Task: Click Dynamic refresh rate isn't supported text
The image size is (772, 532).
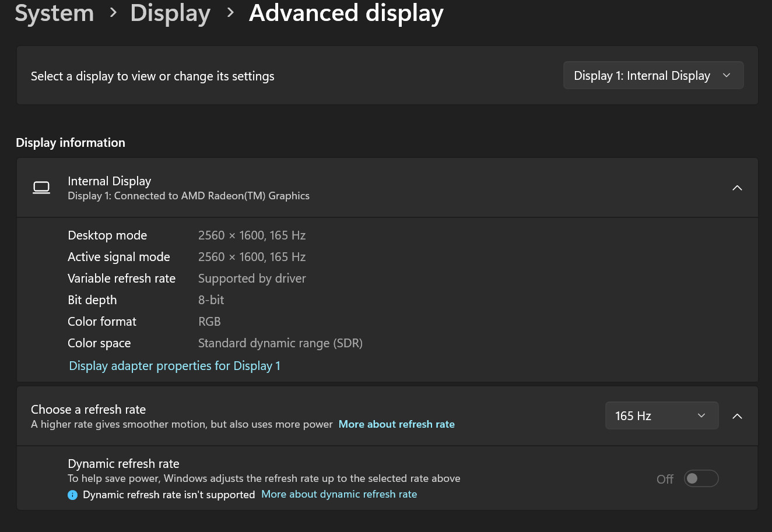Action: tap(169, 495)
